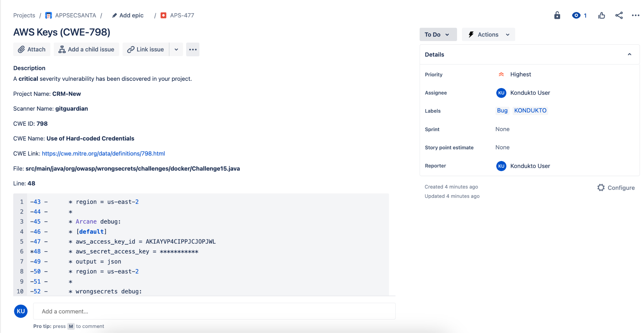Screen dimensions: 644x333
Task: Click Projects in the breadcrumb trail
Action: coord(24,15)
